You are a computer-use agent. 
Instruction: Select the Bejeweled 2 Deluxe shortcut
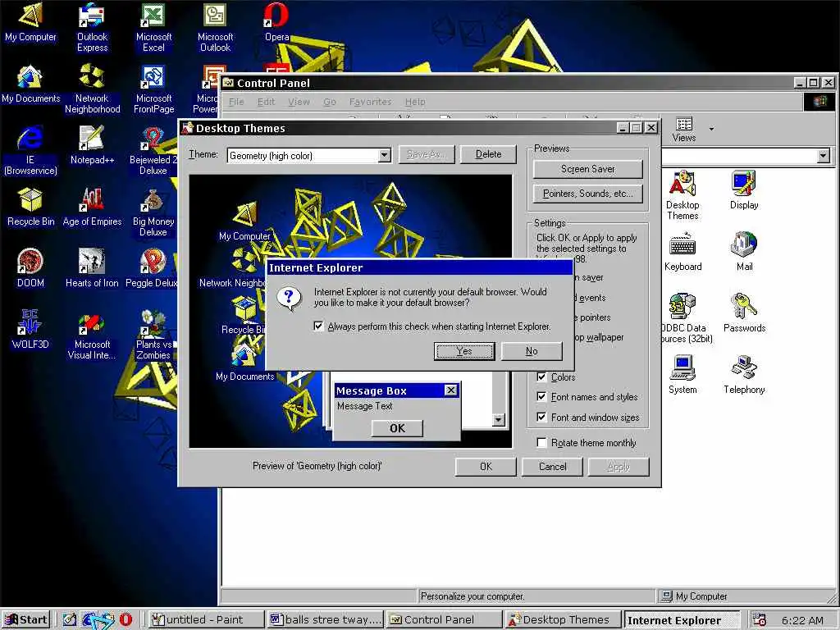[153, 150]
